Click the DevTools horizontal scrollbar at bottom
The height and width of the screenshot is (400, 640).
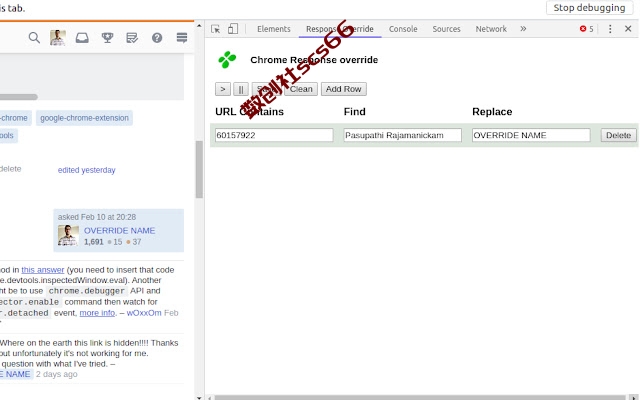420,397
